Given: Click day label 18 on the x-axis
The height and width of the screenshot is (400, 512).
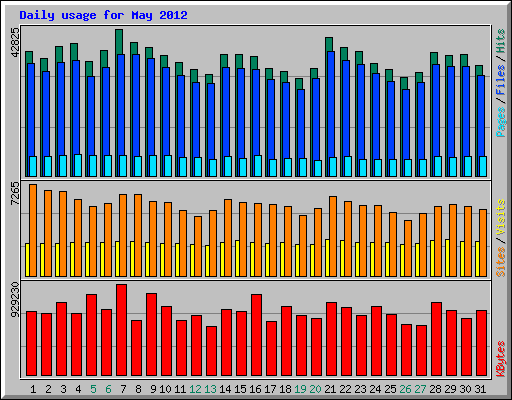Looking at the screenshot, I should 285,389.
